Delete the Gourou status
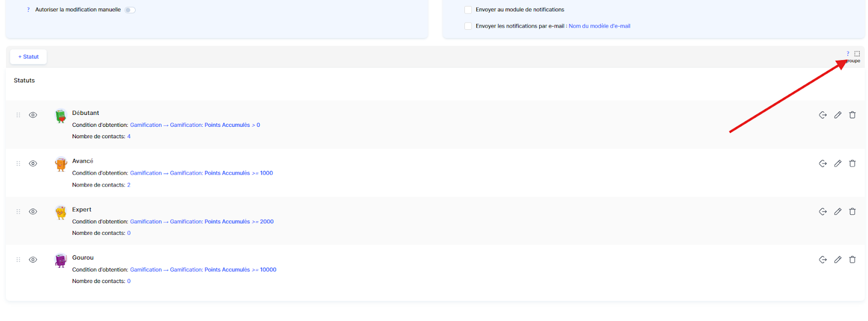 (852, 260)
